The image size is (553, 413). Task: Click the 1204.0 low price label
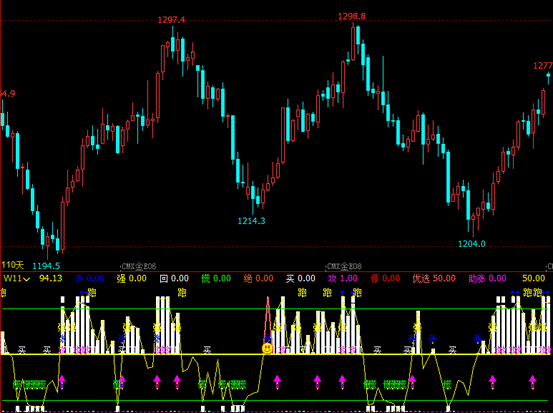472,244
